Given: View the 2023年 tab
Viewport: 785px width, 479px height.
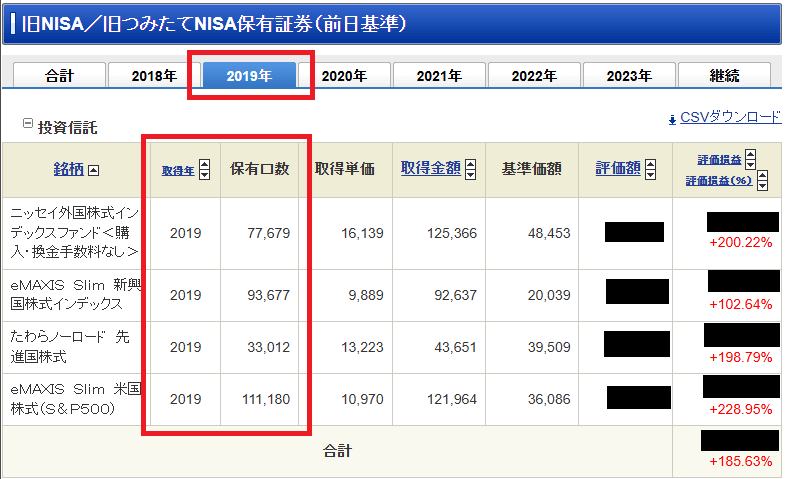Looking at the screenshot, I should [629, 76].
